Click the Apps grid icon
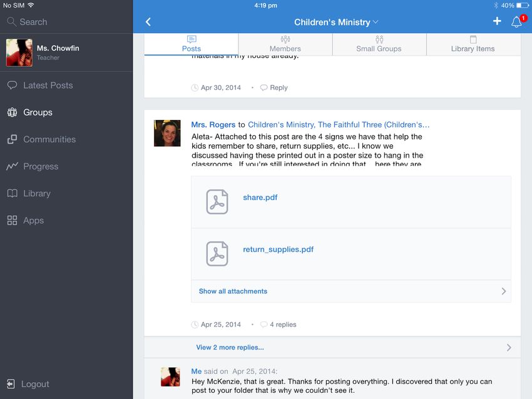This screenshot has height=399, width=532. click(x=13, y=220)
